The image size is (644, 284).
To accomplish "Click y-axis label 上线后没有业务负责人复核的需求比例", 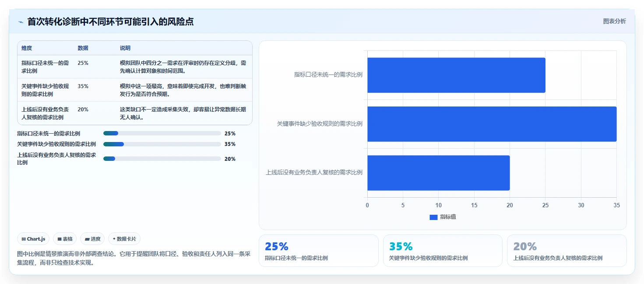I will pyautogui.click(x=314, y=173).
